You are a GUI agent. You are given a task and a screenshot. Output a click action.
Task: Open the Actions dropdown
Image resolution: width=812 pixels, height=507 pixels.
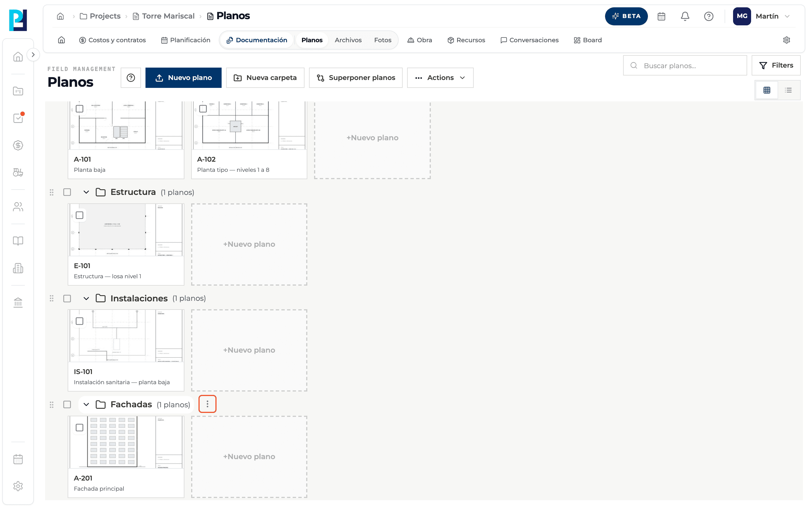click(x=440, y=77)
